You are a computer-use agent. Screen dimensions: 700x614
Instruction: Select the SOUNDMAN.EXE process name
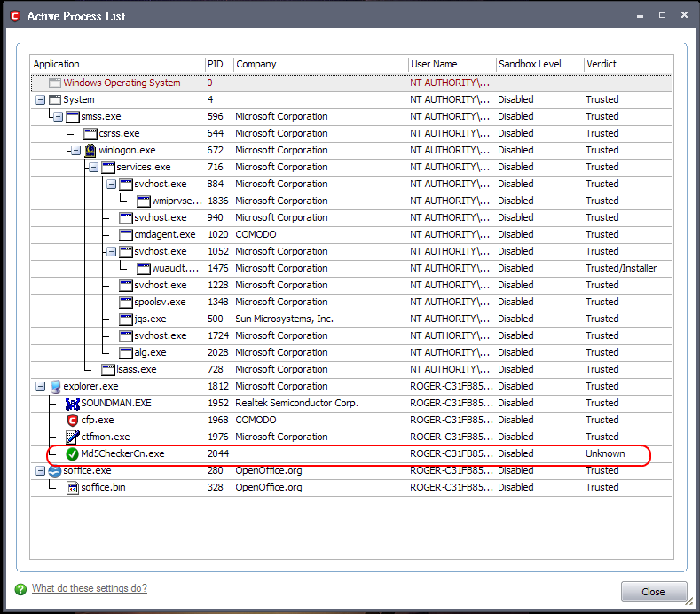coord(116,403)
